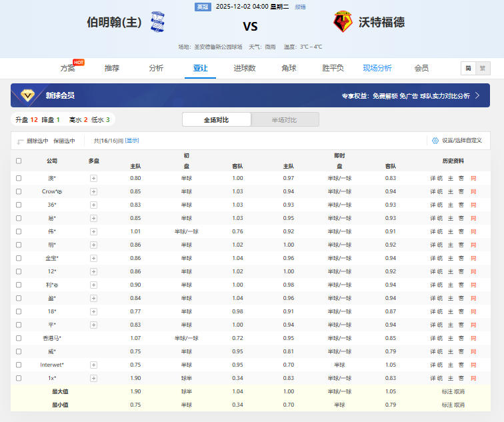Open settings gear for custom selection

(435, 141)
